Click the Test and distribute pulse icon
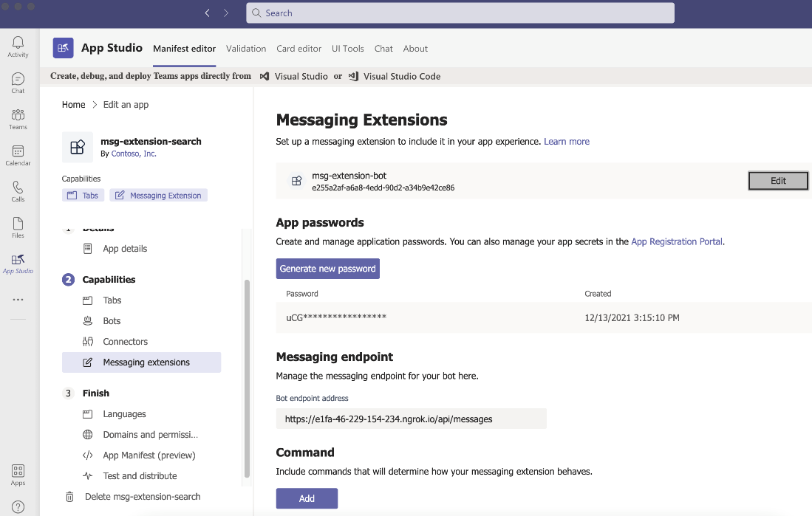Screen dimensions: 812x516 [x=87, y=476]
